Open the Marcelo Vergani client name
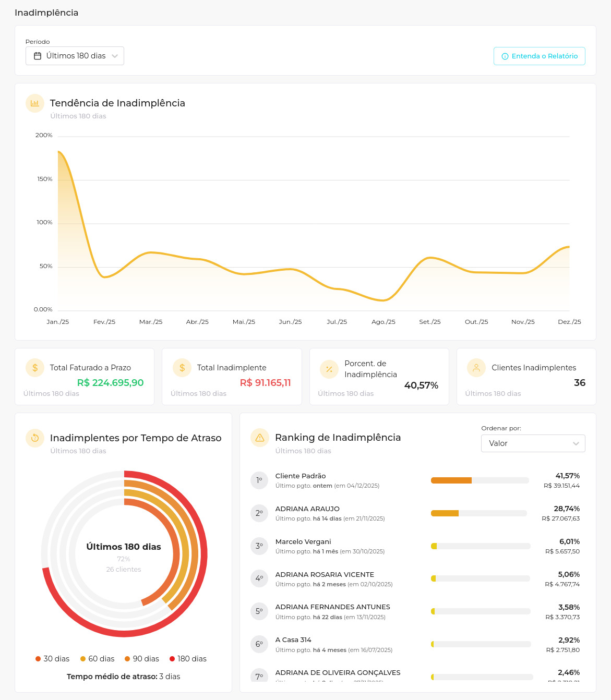Viewport: 611px width, 700px height. pos(303,541)
